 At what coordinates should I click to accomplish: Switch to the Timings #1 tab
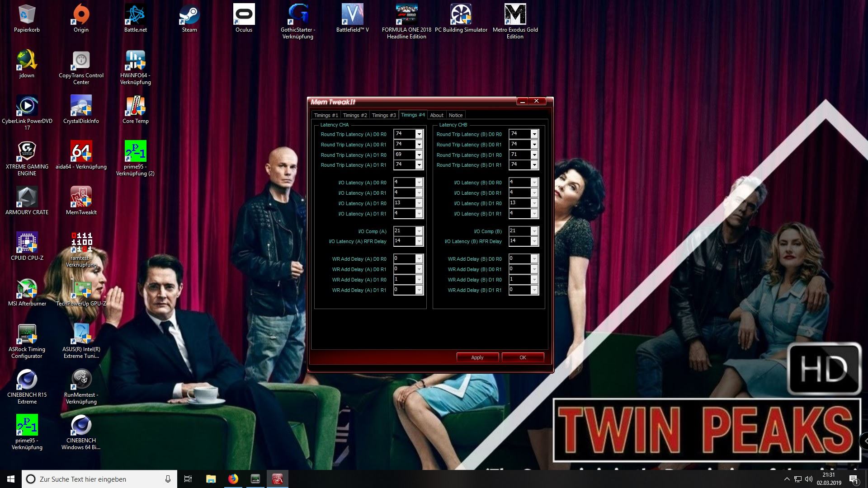326,115
